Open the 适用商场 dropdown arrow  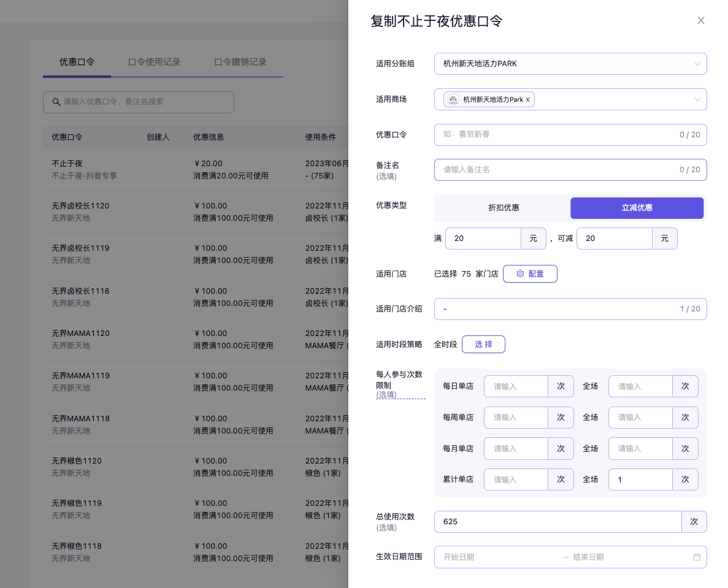click(x=697, y=99)
